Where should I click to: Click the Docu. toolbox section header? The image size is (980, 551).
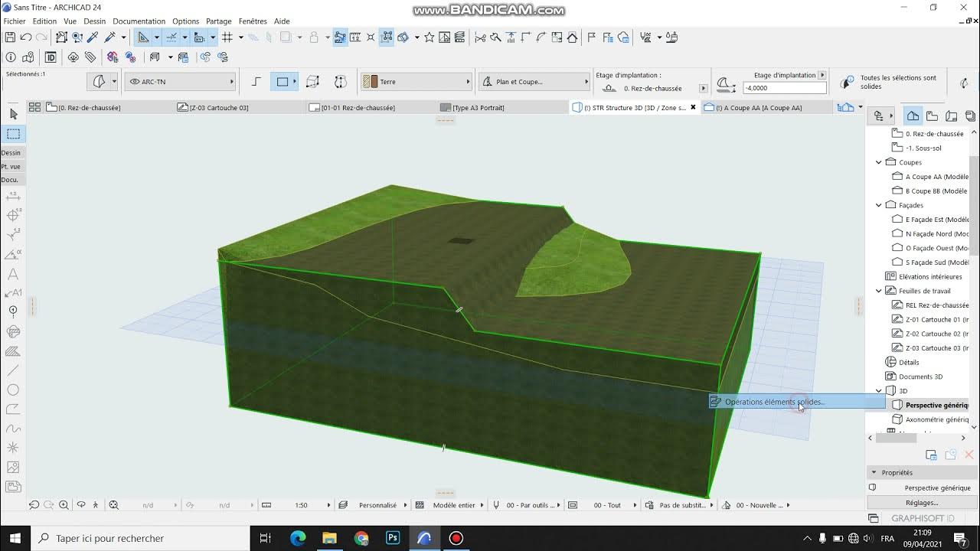(11, 180)
